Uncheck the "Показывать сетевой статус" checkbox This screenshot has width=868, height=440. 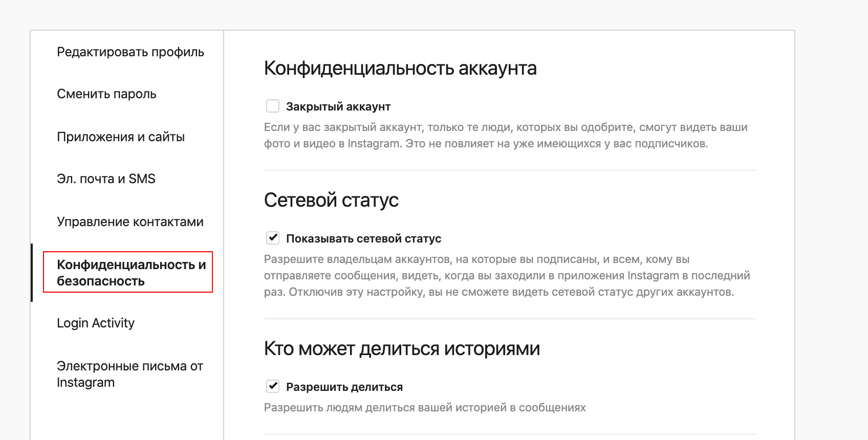point(273,238)
